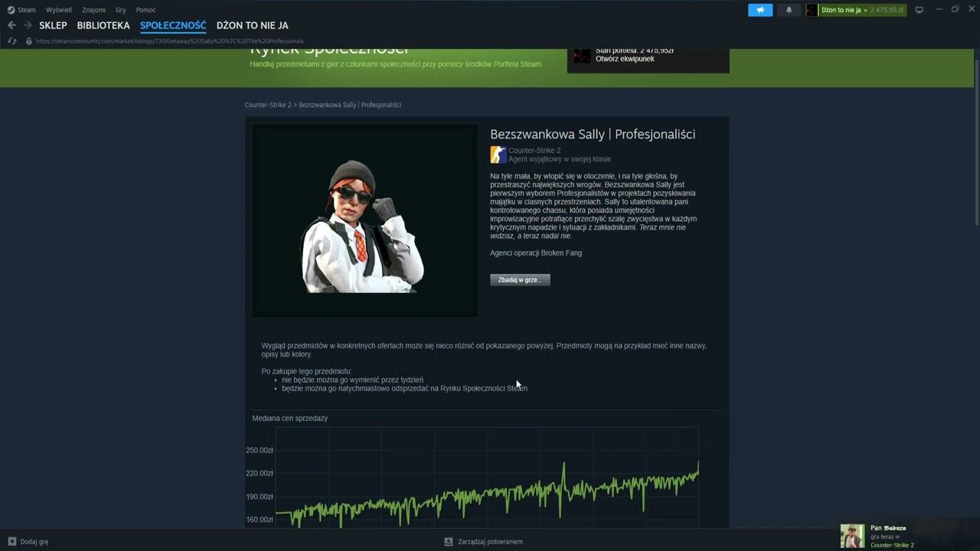This screenshot has height=551, width=980.
Task: Click the Pan friend playing notification
Action: point(907,536)
